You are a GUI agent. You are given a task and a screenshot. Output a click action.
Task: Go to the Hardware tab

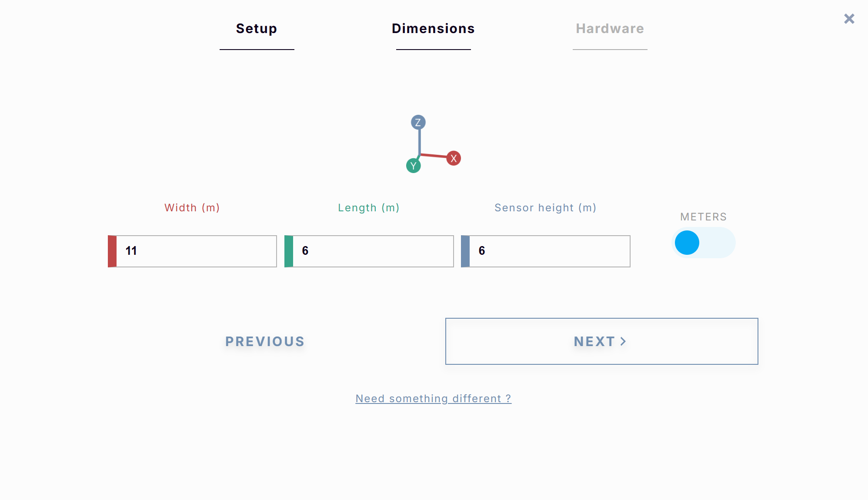point(610,29)
